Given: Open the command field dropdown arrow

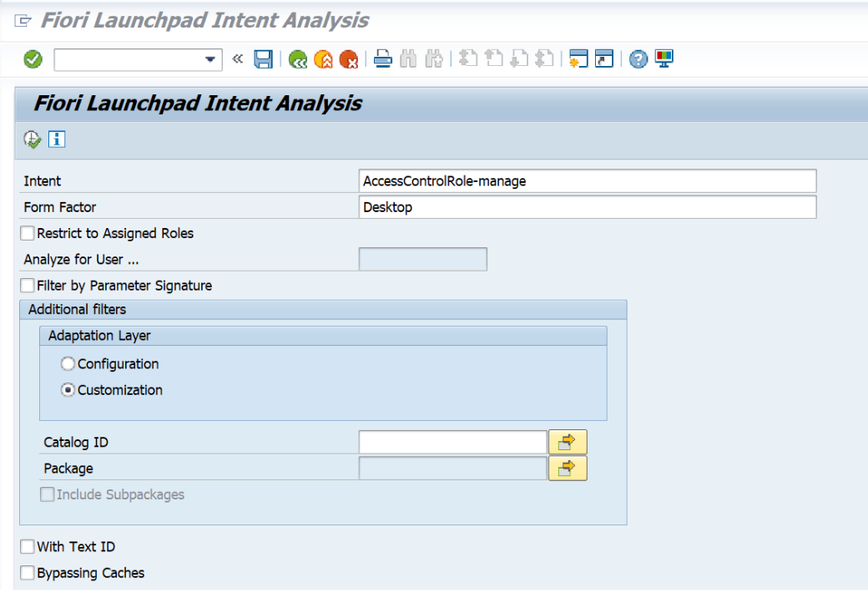Looking at the screenshot, I should pos(209,59).
